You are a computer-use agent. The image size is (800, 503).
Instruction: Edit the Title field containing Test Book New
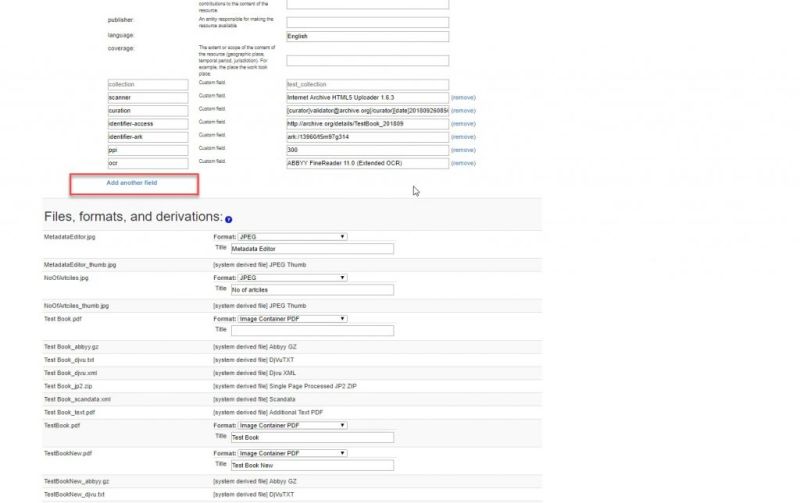[x=312, y=465]
